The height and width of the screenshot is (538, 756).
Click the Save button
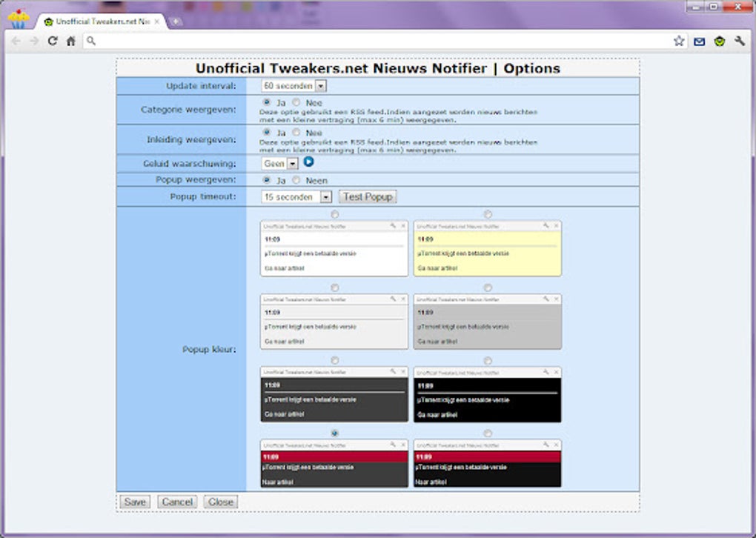coord(135,502)
